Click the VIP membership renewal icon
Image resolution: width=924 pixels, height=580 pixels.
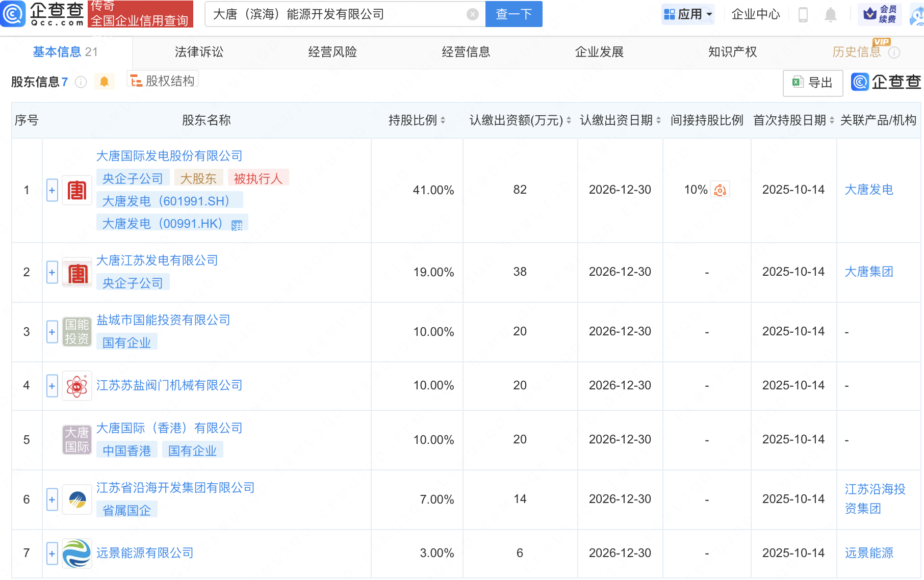(880, 14)
